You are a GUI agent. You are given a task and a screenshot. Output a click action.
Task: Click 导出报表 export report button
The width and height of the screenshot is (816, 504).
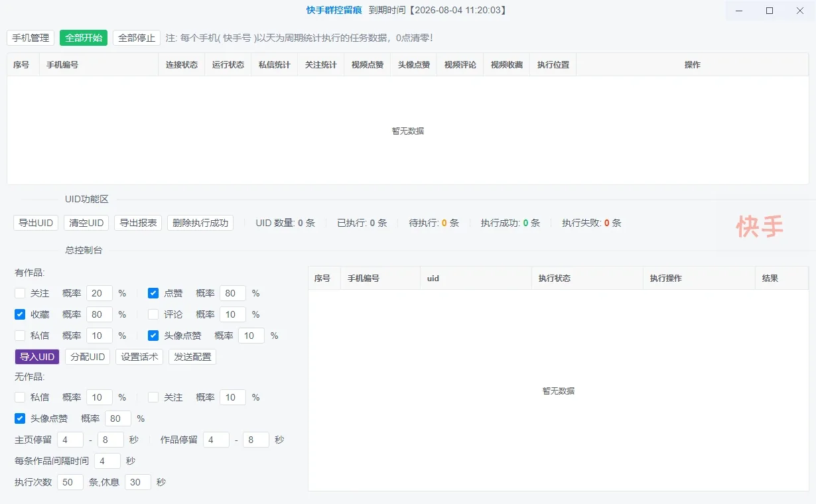(x=138, y=223)
